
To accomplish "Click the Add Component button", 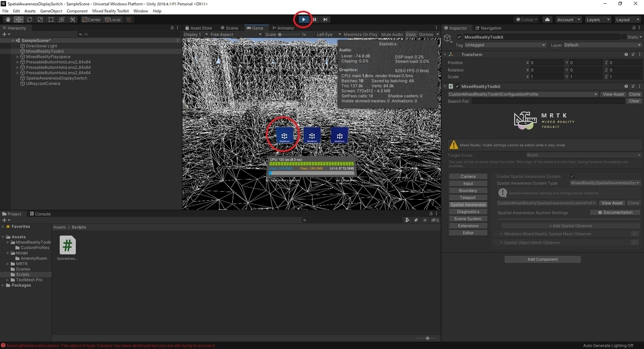I will (x=543, y=259).
